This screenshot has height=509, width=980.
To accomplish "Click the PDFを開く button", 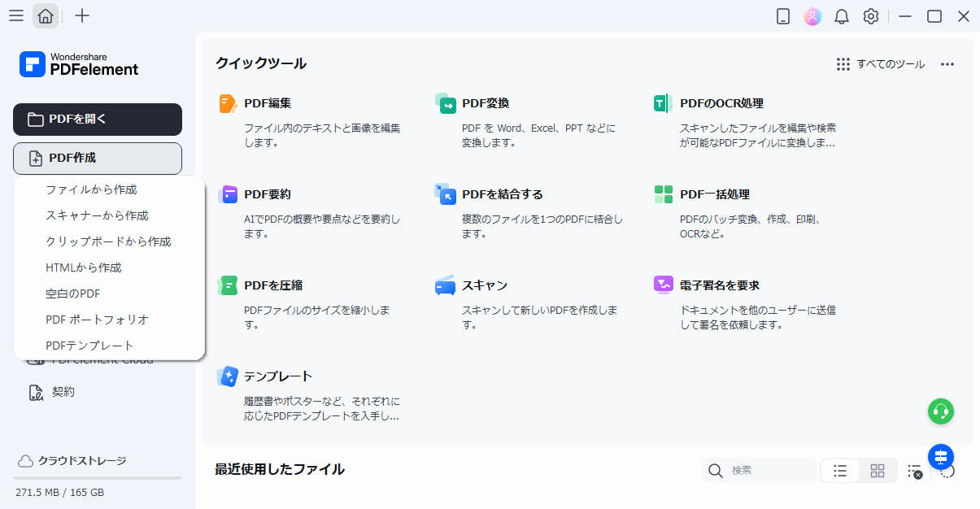I will click(x=97, y=119).
